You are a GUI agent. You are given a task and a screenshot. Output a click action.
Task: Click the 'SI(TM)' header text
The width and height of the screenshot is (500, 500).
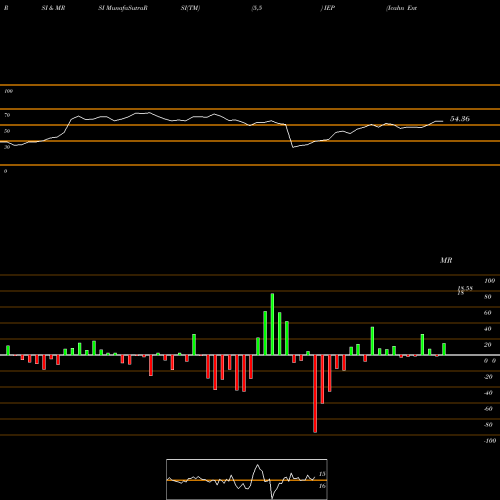[x=190, y=8]
